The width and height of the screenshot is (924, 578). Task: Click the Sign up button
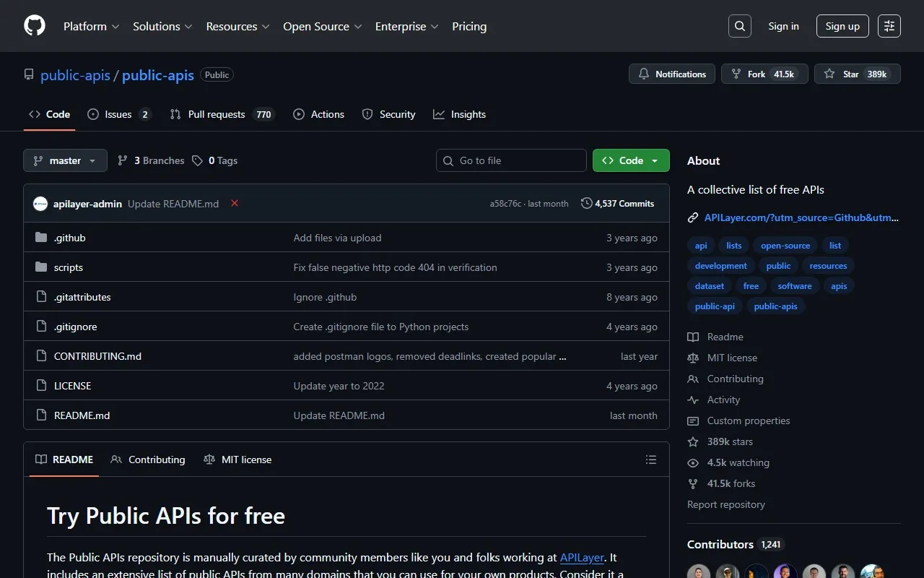(x=842, y=25)
